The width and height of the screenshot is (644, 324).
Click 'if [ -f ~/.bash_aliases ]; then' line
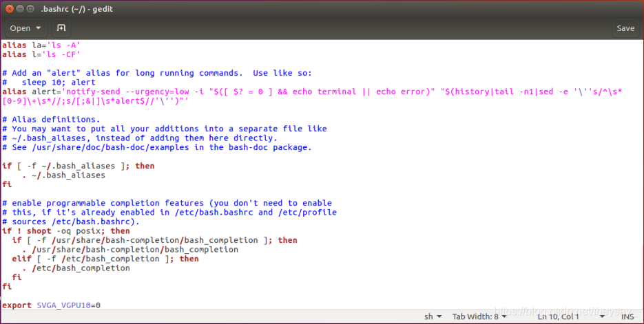coord(78,166)
